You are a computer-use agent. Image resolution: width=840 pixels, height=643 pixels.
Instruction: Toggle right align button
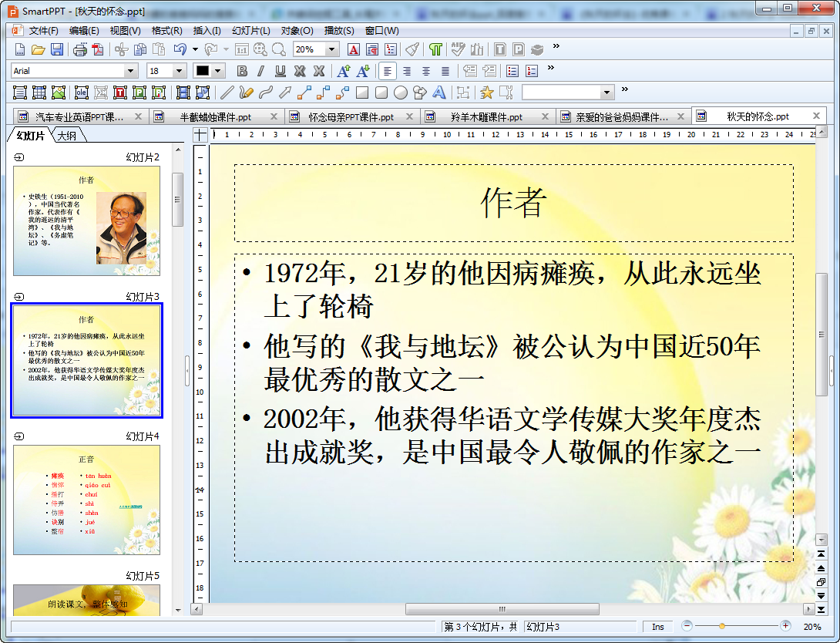pos(407,71)
